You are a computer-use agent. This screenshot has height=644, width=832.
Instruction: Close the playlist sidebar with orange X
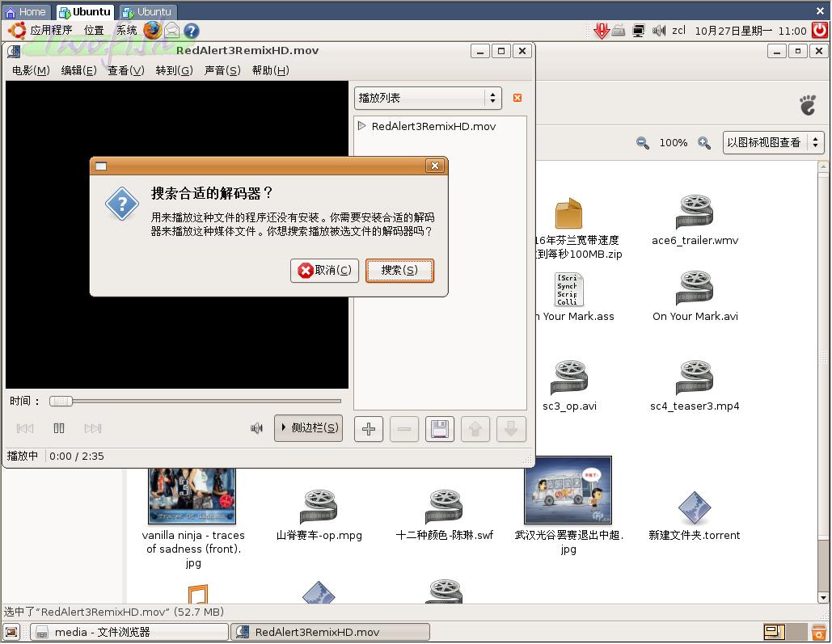tap(517, 98)
